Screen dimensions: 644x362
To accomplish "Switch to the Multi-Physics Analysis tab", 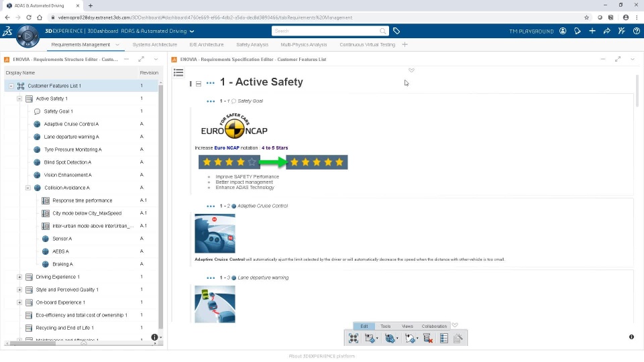I will coord(304,45).
